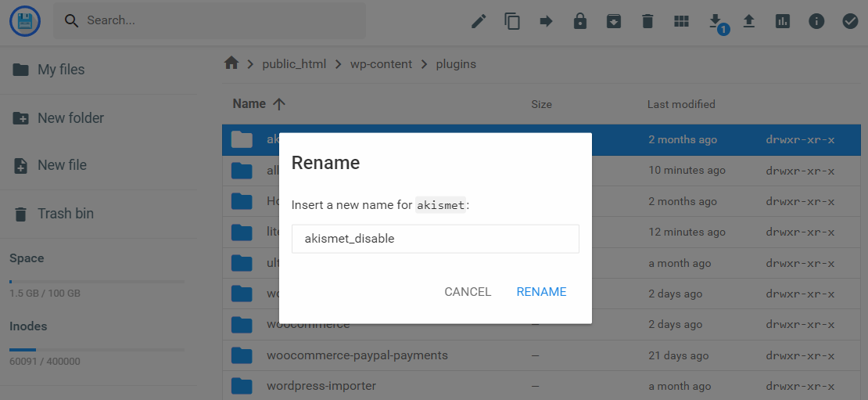Confirm with the RENAME button
The height and width of the screenshot is (400, 868).
point(541,292)
